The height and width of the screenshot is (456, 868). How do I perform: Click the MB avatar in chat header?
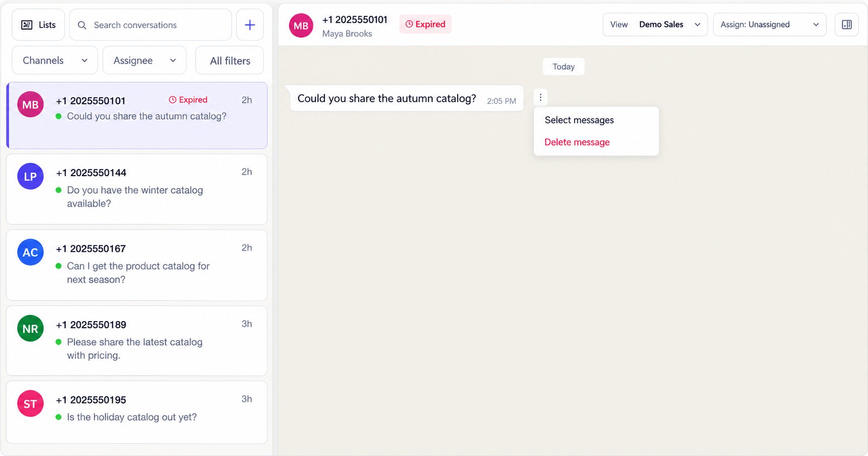[301, 26]
